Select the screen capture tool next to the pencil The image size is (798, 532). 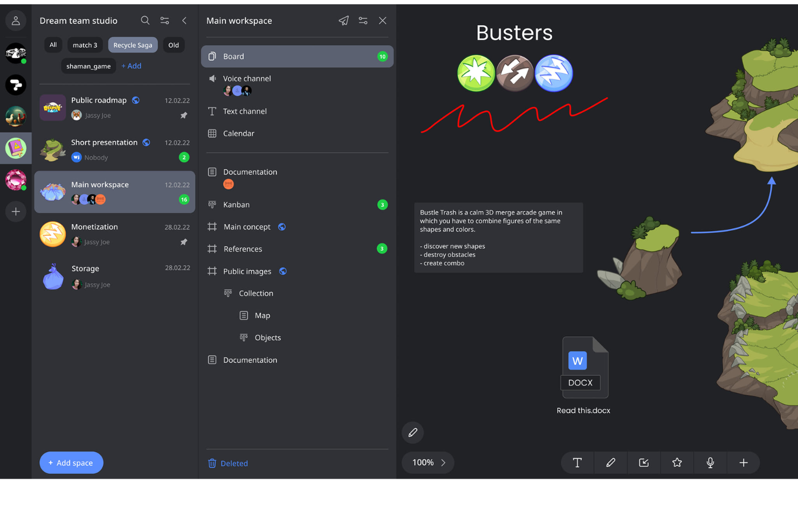point(644,462)
